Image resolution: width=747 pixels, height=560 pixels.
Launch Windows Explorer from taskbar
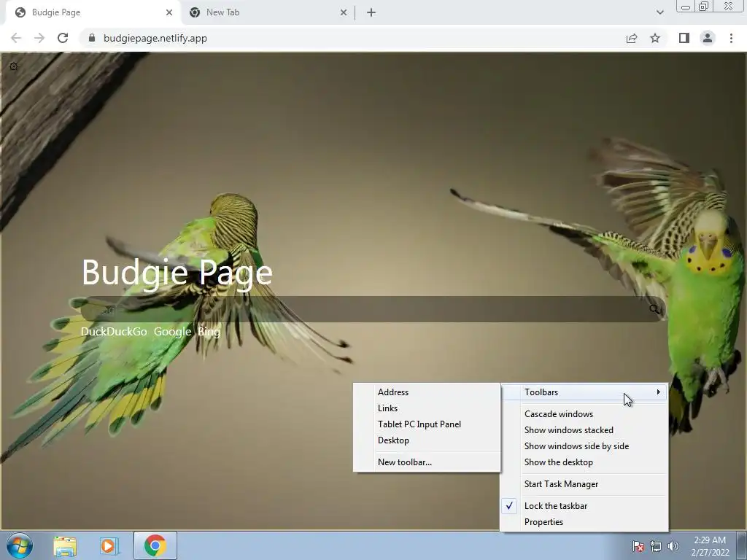pos(65,545)
